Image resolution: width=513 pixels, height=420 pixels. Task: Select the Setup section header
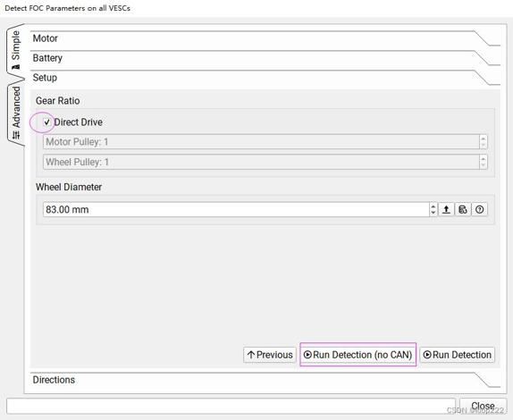tap(265, 78)
